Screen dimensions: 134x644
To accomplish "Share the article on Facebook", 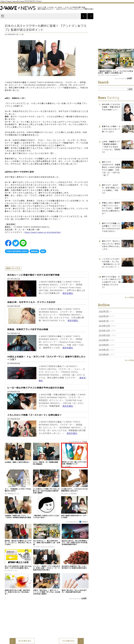I will (8, 243).
